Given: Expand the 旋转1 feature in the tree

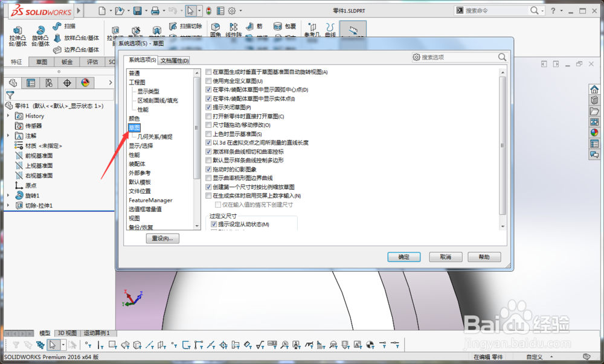Looking at the screenshot, I should 7,195.
